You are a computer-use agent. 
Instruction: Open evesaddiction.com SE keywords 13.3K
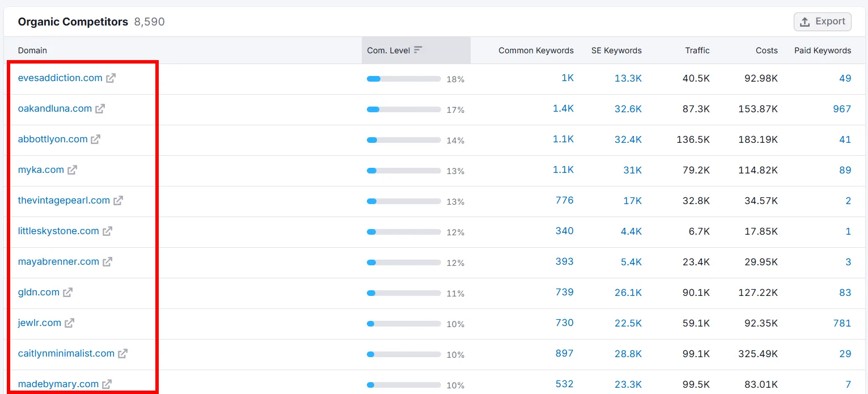click(628, 78)
